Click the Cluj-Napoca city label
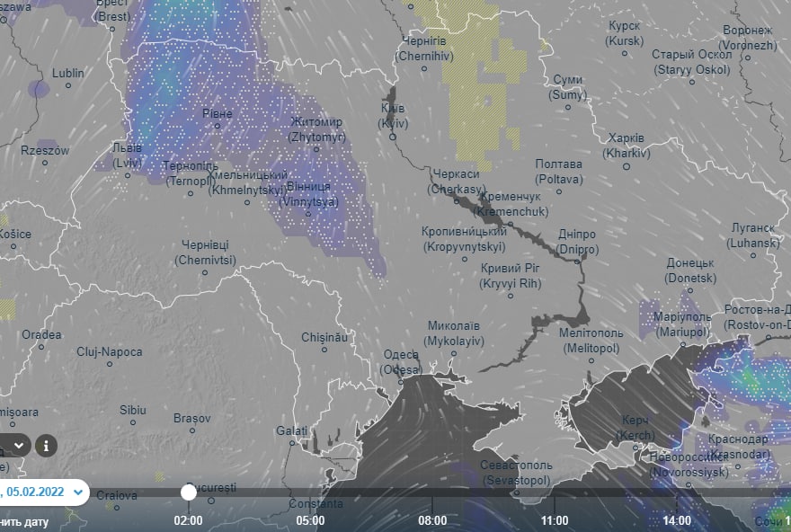Screen dimensions: 791x532 pos(109,351)
